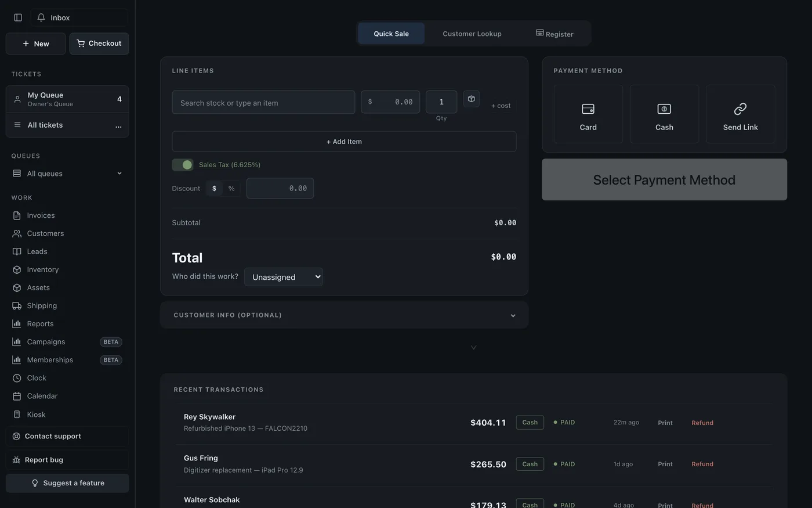Open Kiosk from sidebar

pyautogui.click(x=67, y=415)
